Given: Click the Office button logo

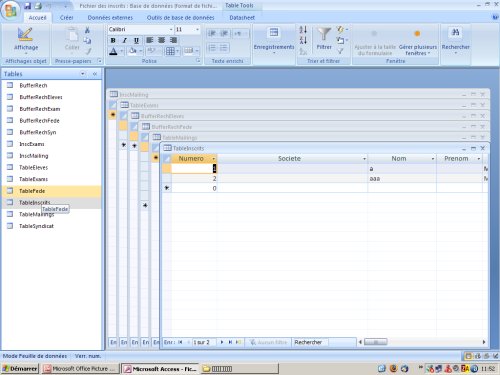Looking at the screenshot, I should [x=10, y=11].
